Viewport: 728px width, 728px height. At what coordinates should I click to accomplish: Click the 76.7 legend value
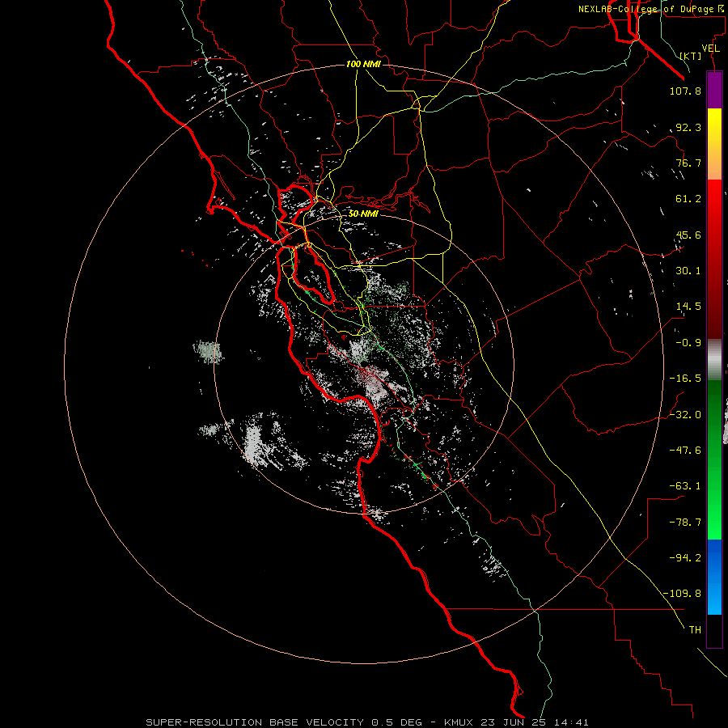688,163
